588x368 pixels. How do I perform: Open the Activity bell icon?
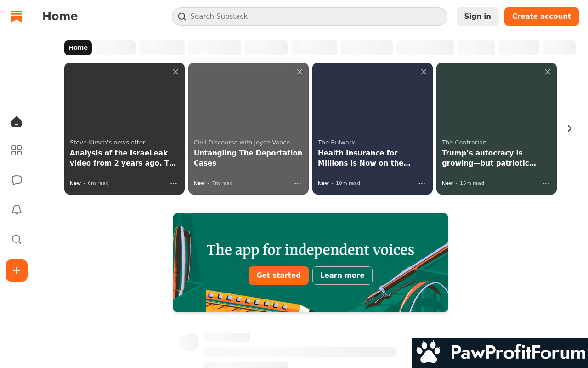click(17, 210)
